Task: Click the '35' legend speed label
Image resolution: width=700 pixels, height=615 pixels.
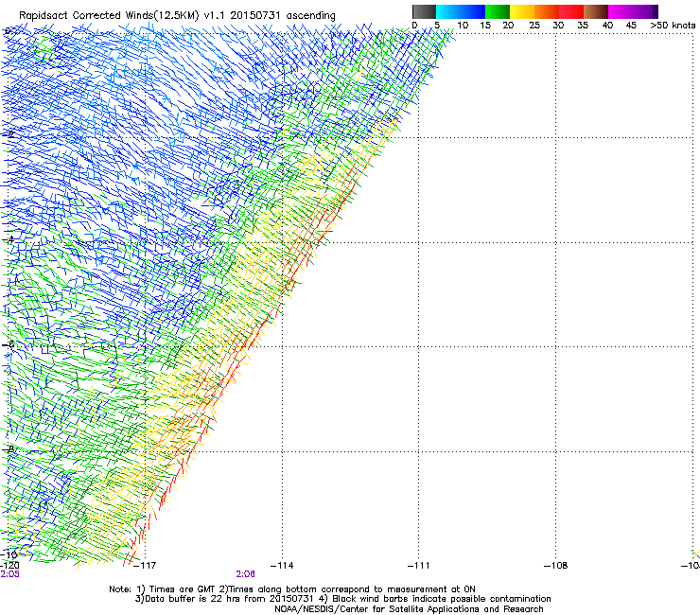Action: pos(583,25)
